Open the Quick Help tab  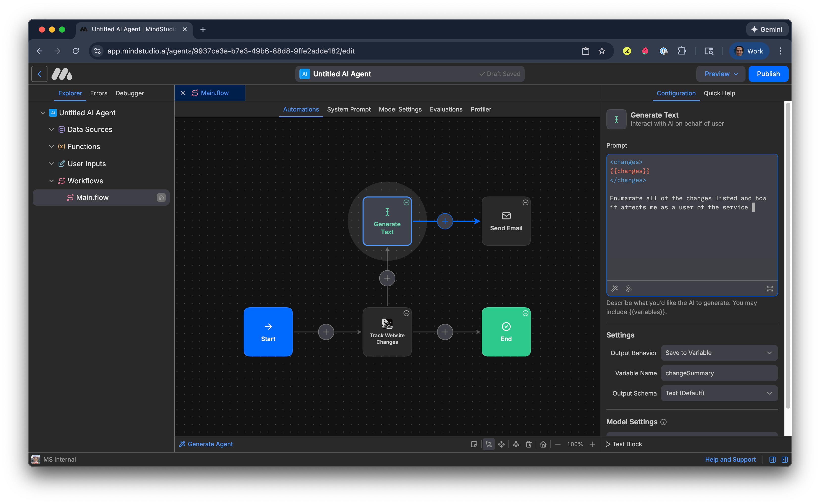coord(719,93)
